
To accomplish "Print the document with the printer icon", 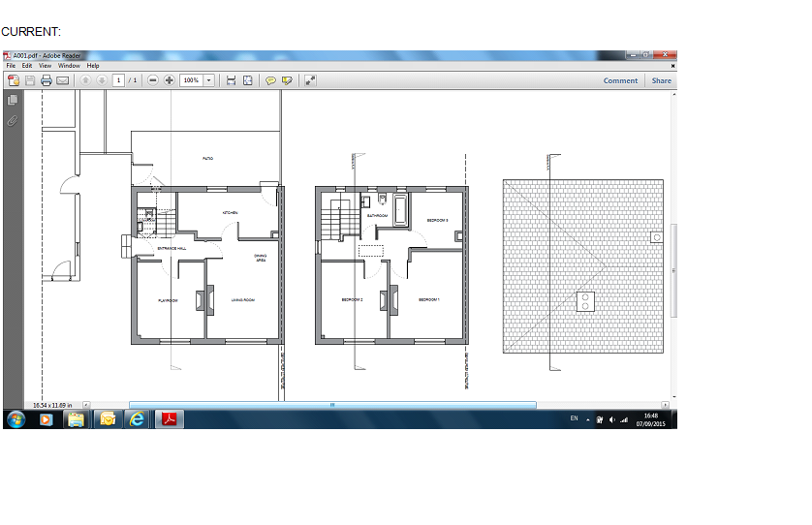I will [x=46, y=80].
